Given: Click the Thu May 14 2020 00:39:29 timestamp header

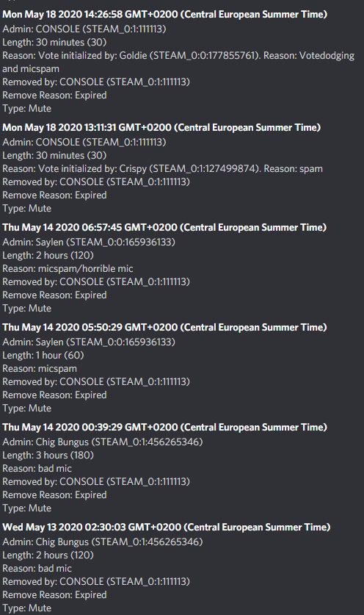Looking at the screenshot, I should (164, 427).
